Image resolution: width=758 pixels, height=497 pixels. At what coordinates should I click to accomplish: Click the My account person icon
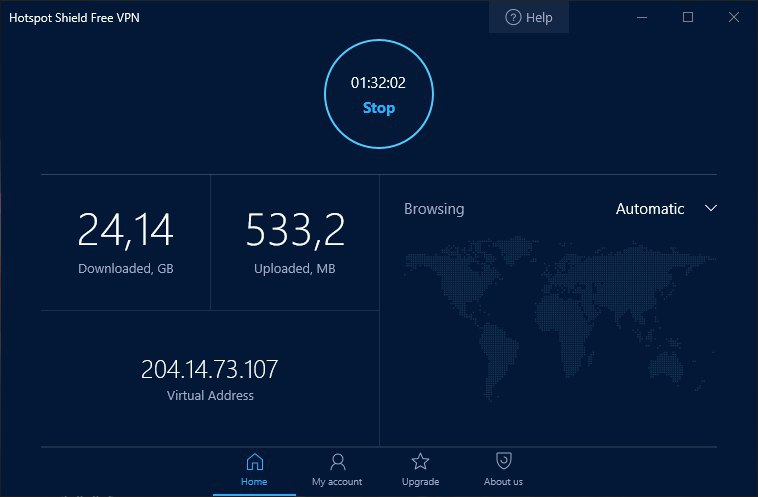tap(337, 462)
